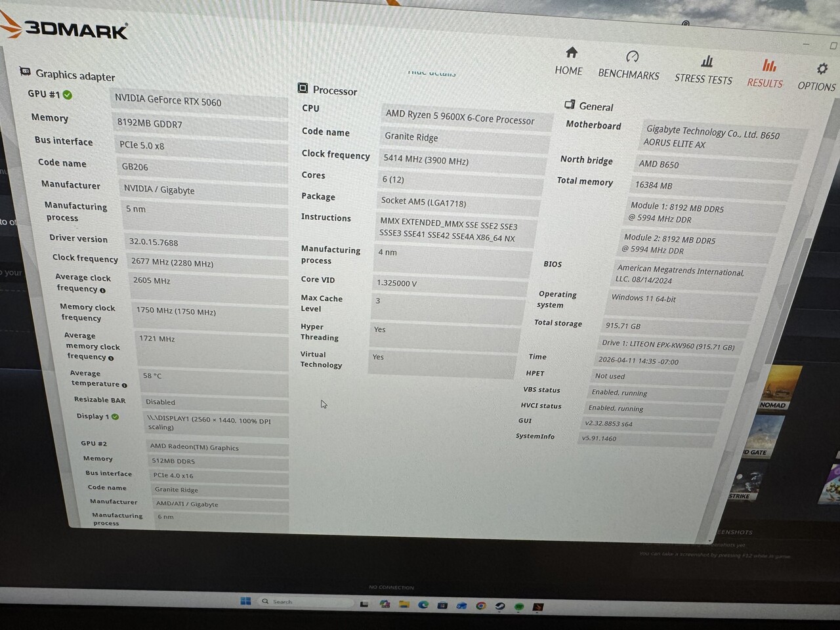Click info icon beside Average temperature
Image resolution: width=840 pixels, height=630 pixels.
click(x=124, y=385)
